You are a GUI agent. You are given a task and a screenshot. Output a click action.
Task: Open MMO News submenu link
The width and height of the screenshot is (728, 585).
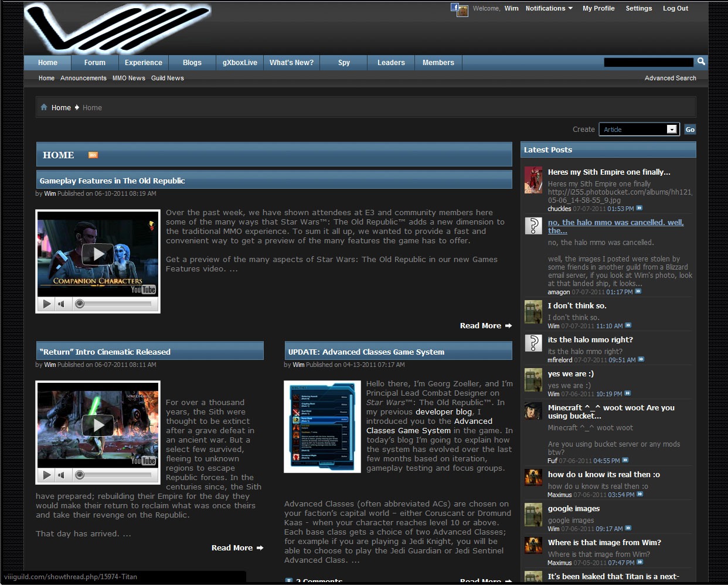[129, 78]
